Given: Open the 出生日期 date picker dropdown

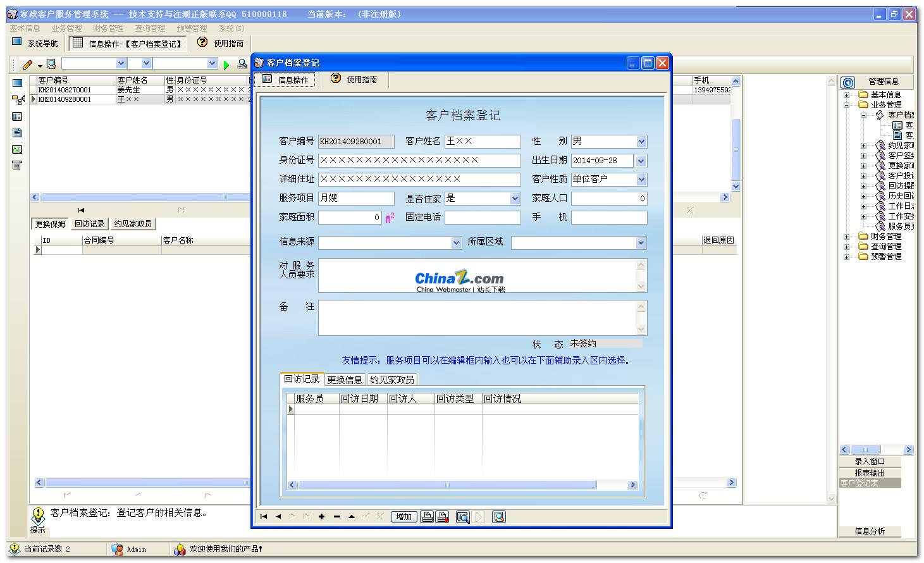Looking at the screenshot, I should click(641, 161).
